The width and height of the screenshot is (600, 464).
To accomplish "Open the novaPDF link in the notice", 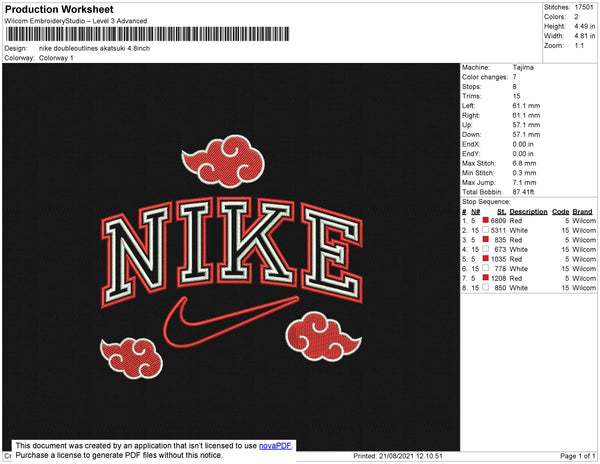I will point(275,446).
